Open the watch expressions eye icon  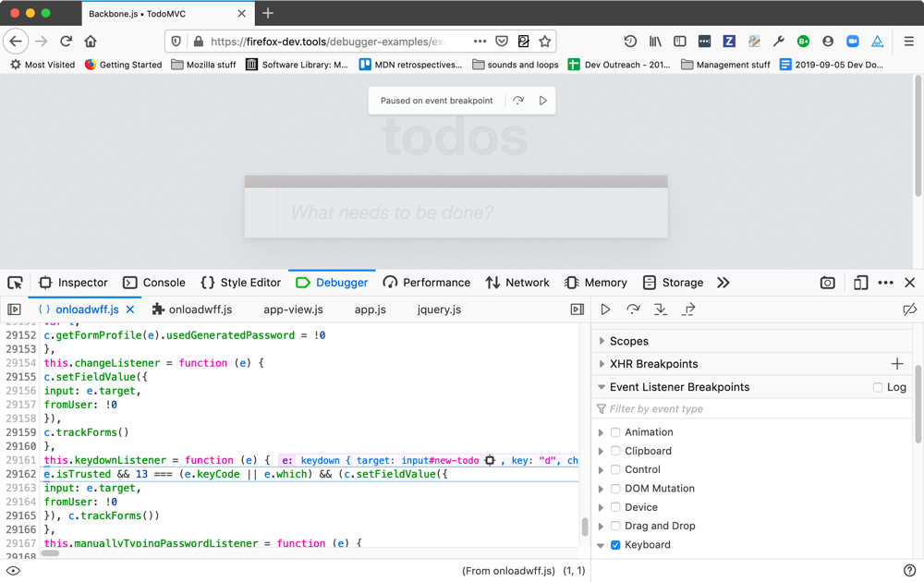coord(13,570)
